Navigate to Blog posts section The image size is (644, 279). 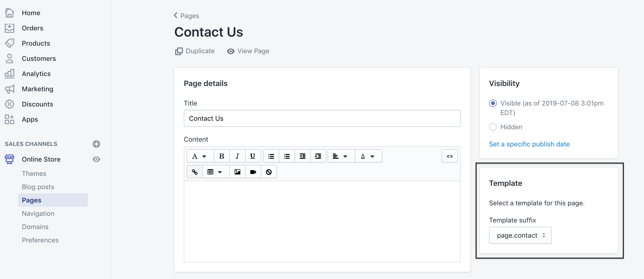(38, 187)
